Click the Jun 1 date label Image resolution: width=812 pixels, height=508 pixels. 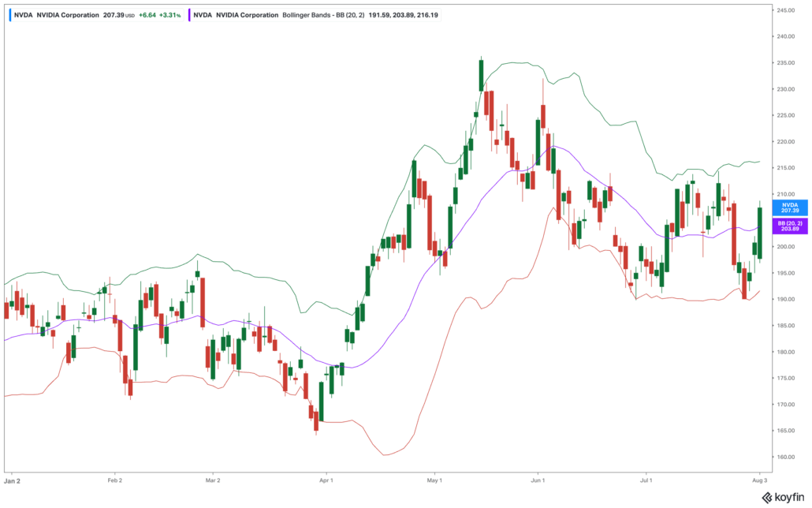point(538,480)
